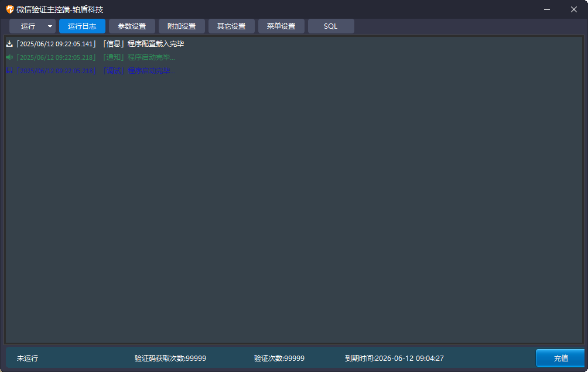Switch to the 运行日志 tab

(82, 26)
